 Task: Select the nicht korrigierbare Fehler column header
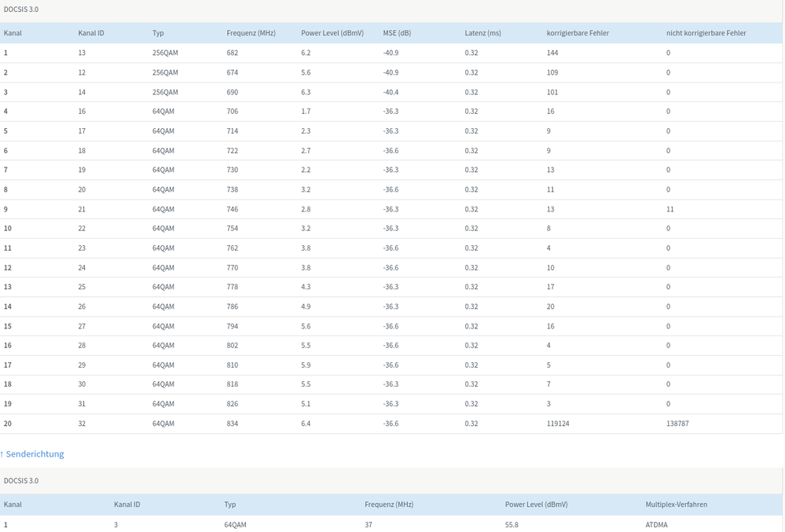pos(706,33)
